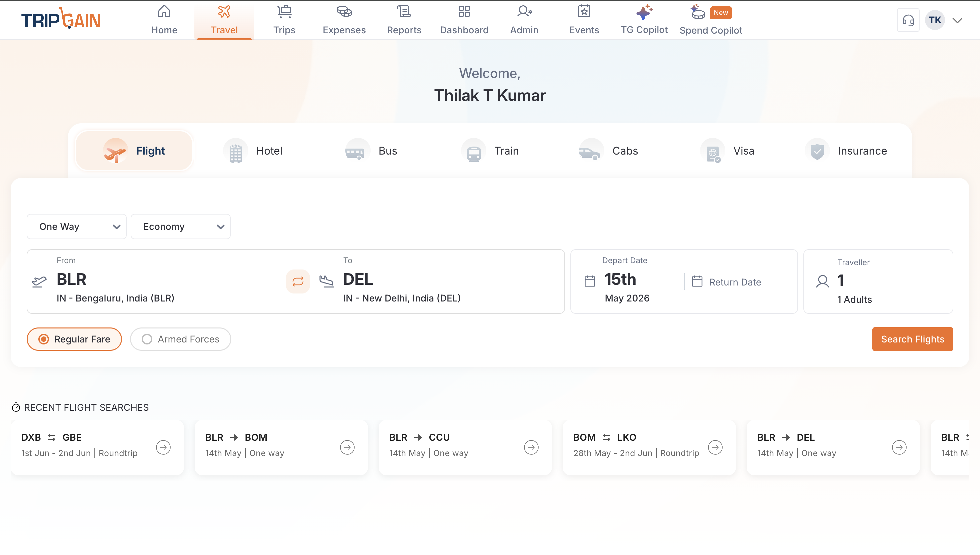Switch to the Visa tab
The width and height of the screenshot is (980, 555).
[x=728, y=151]
